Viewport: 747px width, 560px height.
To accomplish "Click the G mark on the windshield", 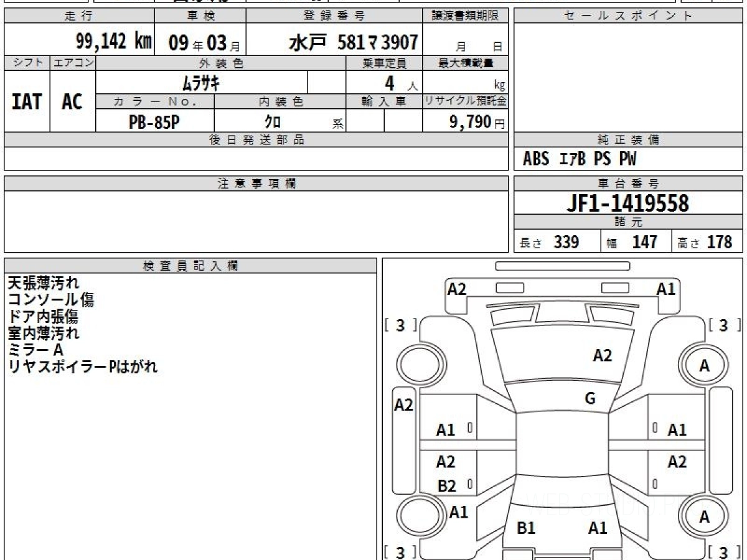I will coord(590,399).
